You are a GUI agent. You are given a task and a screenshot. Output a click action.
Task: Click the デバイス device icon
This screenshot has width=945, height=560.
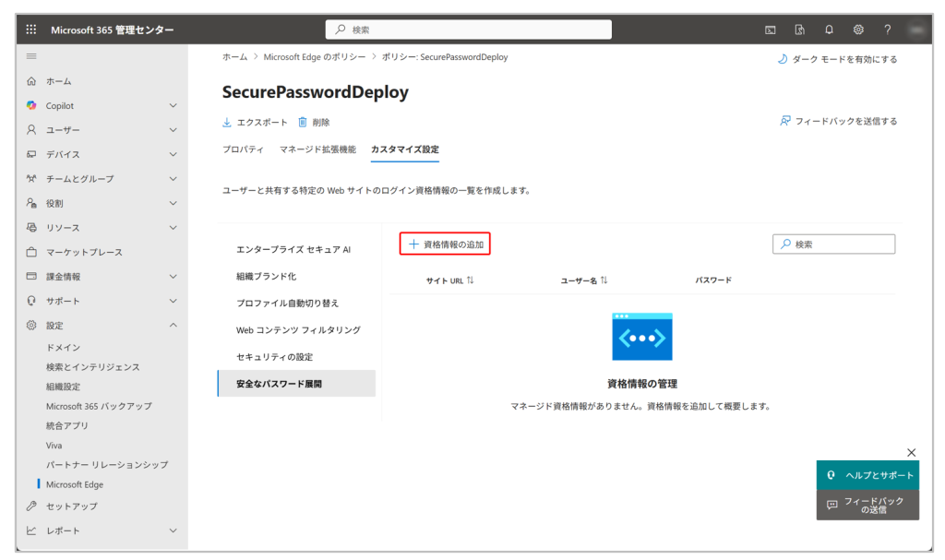coord(31,154)
